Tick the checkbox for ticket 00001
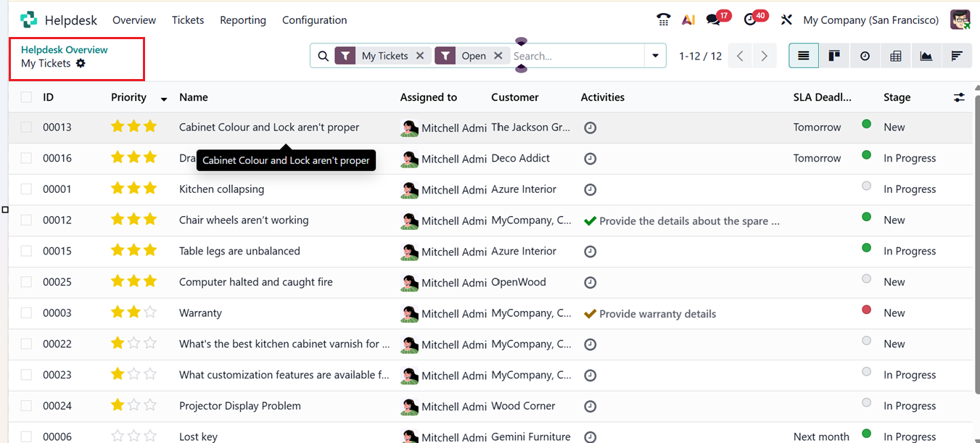 (26, 189)
